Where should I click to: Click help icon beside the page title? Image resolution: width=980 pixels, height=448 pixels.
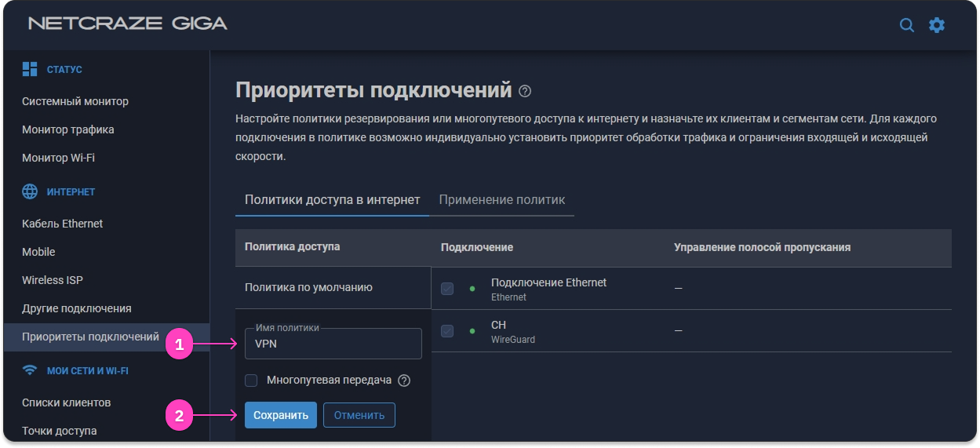[525, 91]
